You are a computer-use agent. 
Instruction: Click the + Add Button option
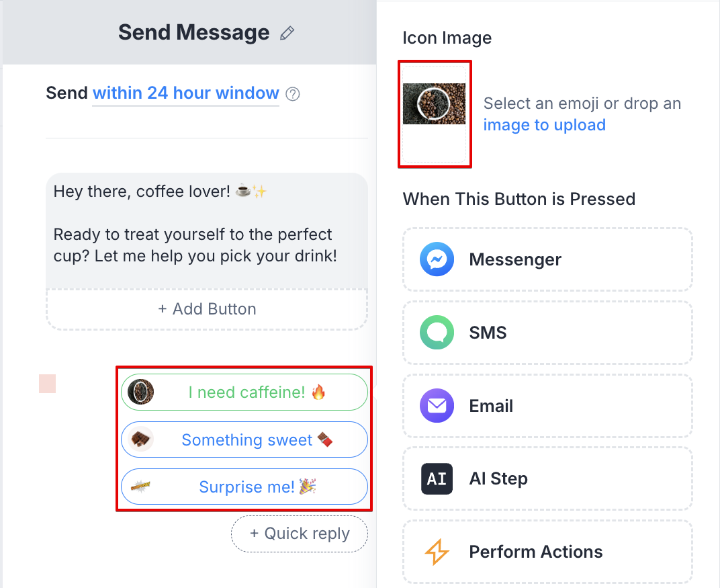coord(207,309)
